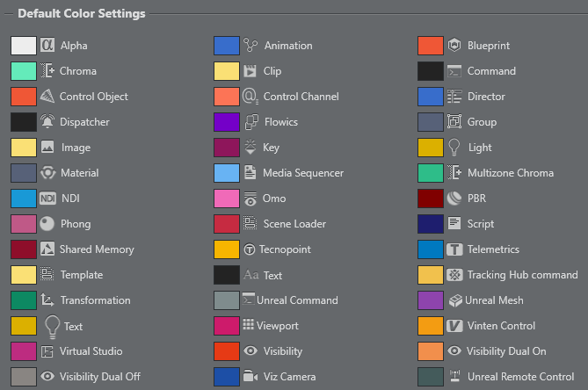Click the Alpha plugin icon
Screen dimensions: 588x390
tap(47, 46)
